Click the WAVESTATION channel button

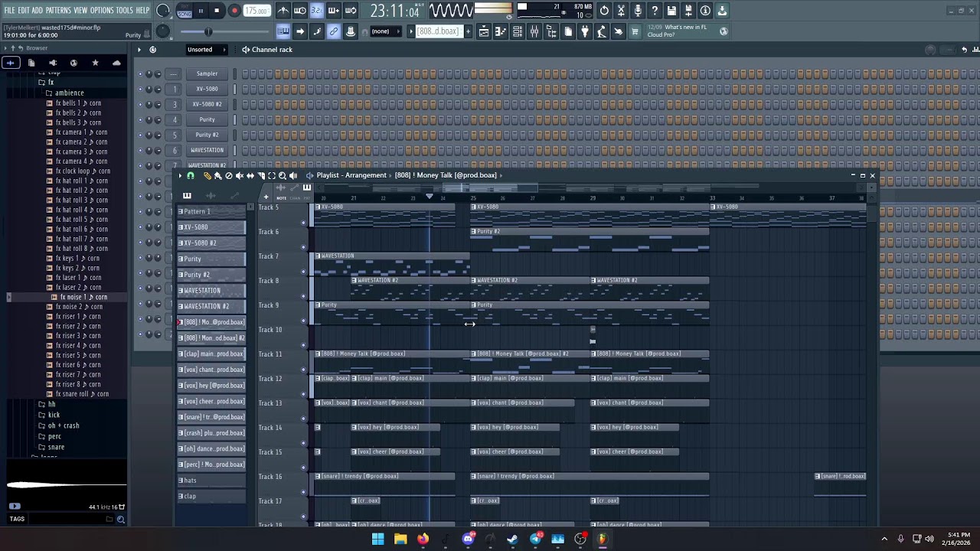[207, 151]
